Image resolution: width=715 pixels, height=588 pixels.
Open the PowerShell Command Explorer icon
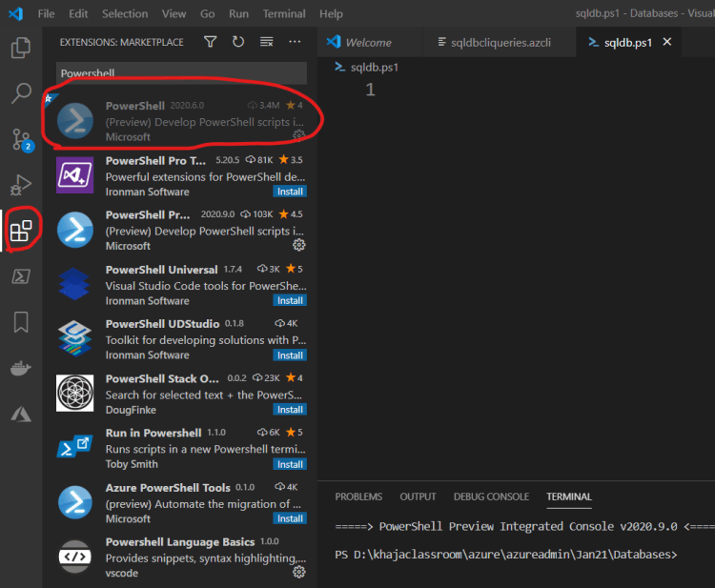click(21, 276)
